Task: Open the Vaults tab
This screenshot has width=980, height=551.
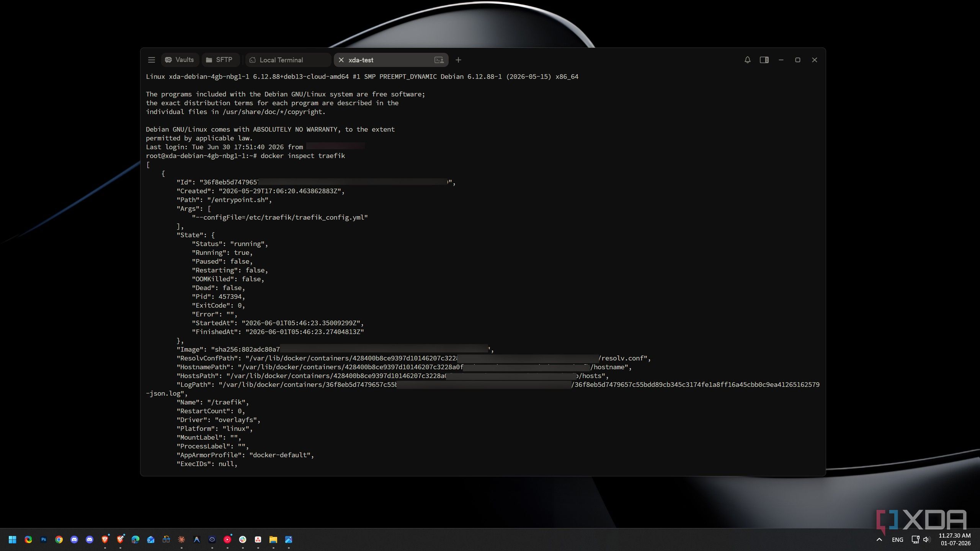Action: [x=180, y=60]
